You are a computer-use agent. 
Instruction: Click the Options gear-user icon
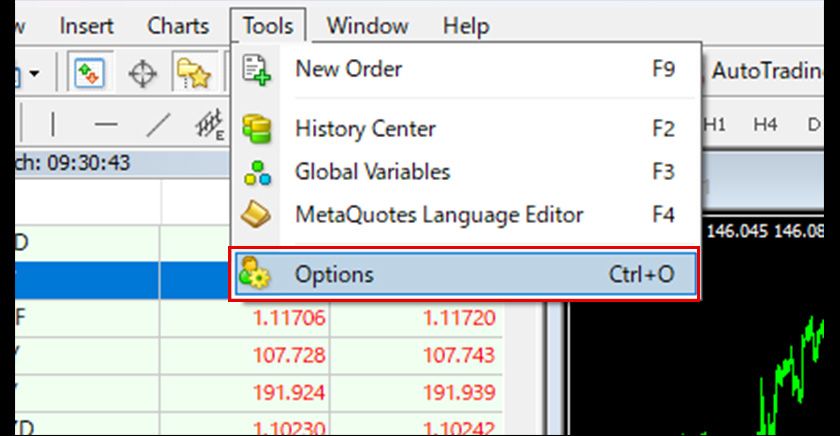coord(254,273)
